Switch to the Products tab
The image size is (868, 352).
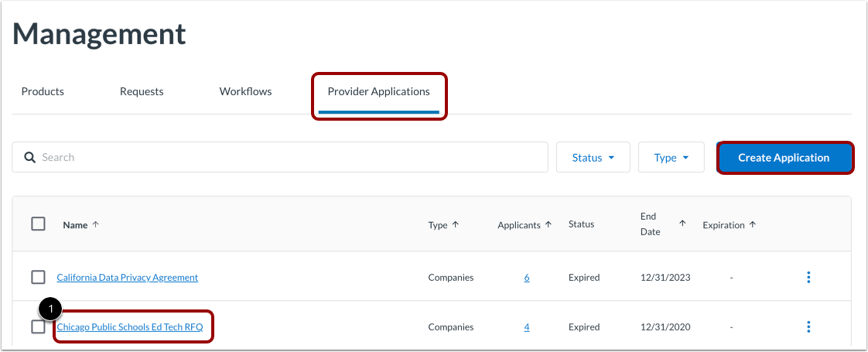coord(43,92)
